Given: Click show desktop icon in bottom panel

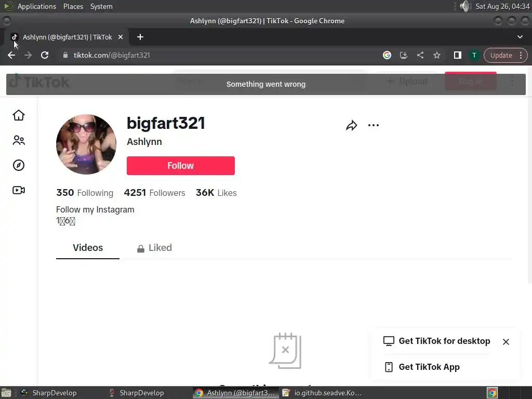Looking at the screenshot, I should click(6, 393).
